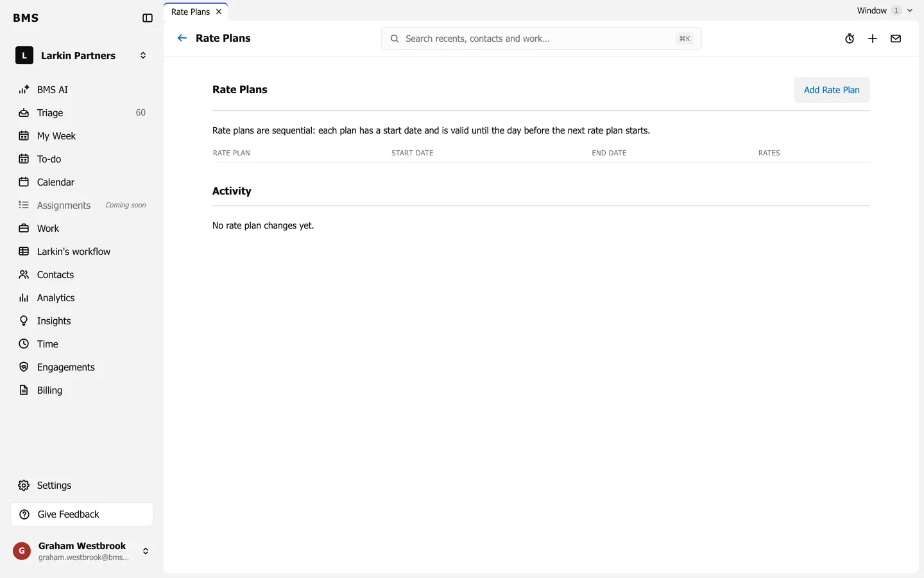Focus the search recents input field
924x578 pixels.
point(541,39)
